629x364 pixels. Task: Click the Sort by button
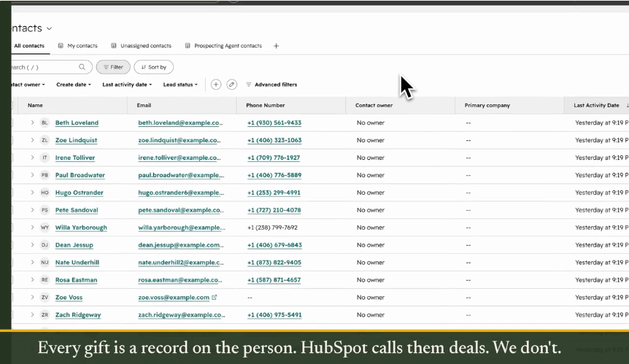[154, 67]
